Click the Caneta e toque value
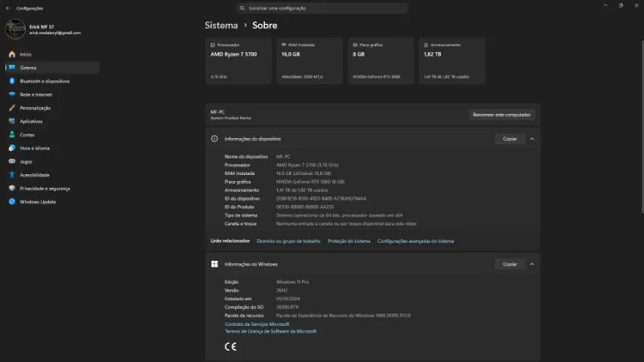This screenshot has width=644, height=362. click(x=347, y=224)
